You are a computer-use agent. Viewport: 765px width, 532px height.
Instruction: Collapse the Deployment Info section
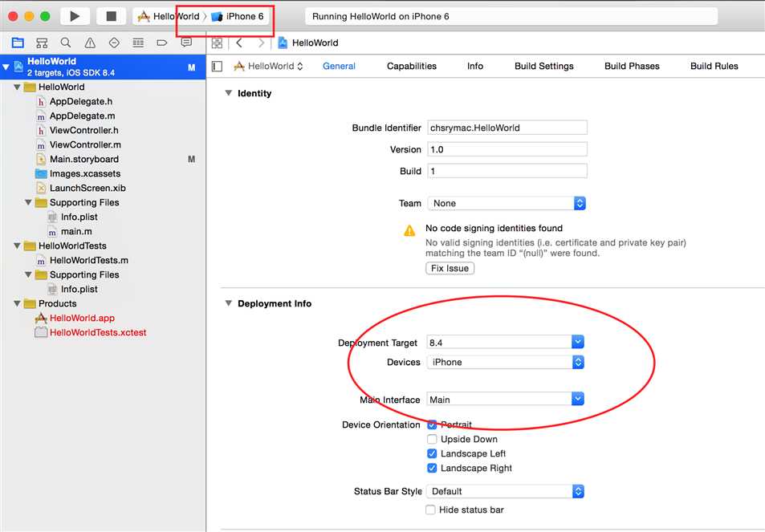click(228, 303)
